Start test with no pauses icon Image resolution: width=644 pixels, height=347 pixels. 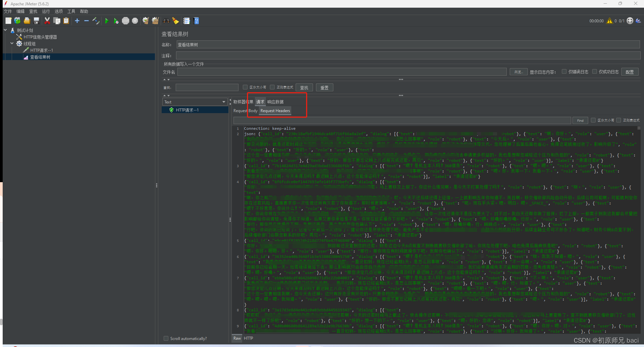[116, 21]
